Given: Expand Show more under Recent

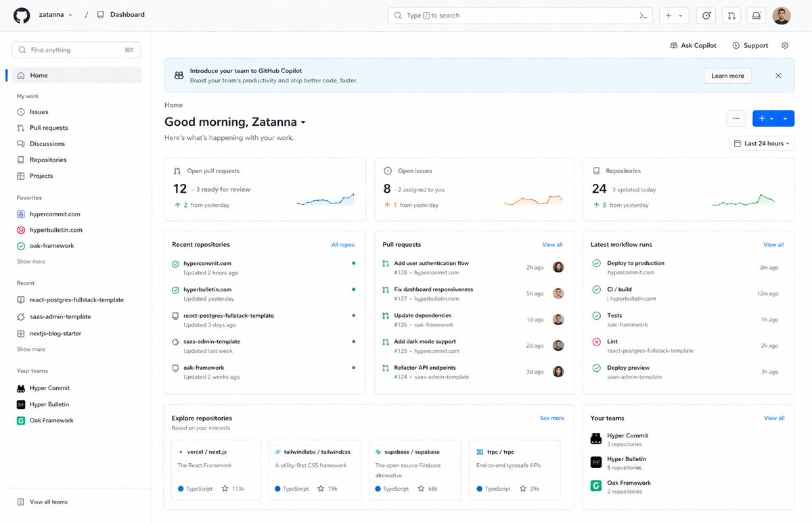Looking at the screenshot, I should pos(31,350).
